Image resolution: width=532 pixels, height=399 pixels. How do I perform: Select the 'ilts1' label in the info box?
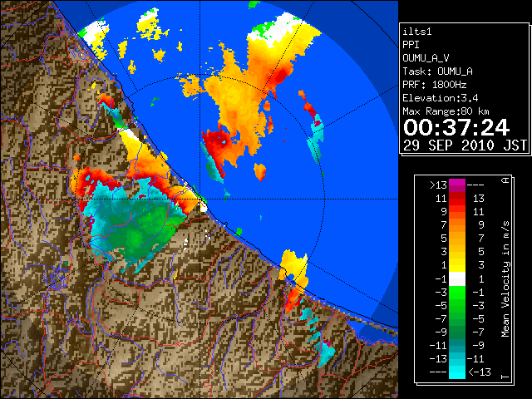click(x=417, y=32)
